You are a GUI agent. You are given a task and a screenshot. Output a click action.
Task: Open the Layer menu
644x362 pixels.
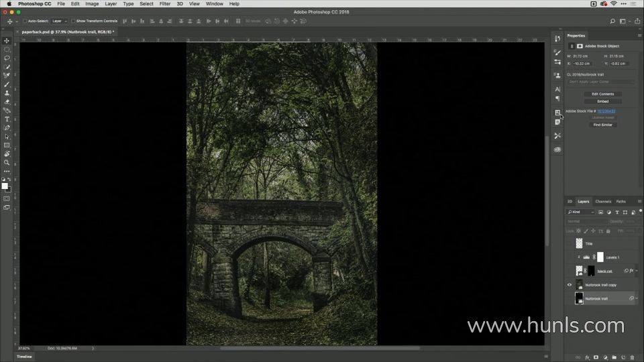tap(111, 4)
